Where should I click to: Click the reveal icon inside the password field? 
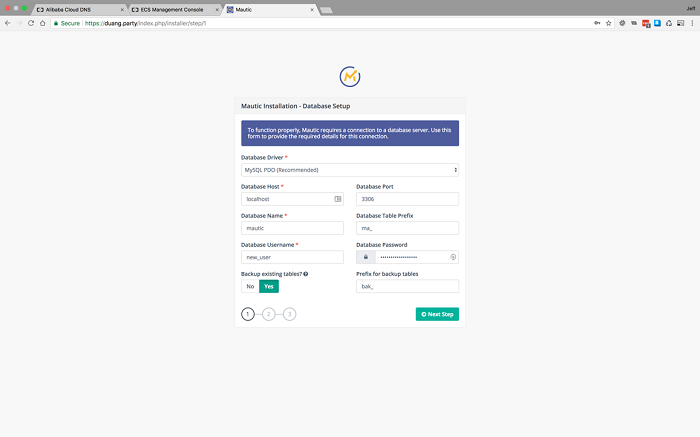pos(453,257)
